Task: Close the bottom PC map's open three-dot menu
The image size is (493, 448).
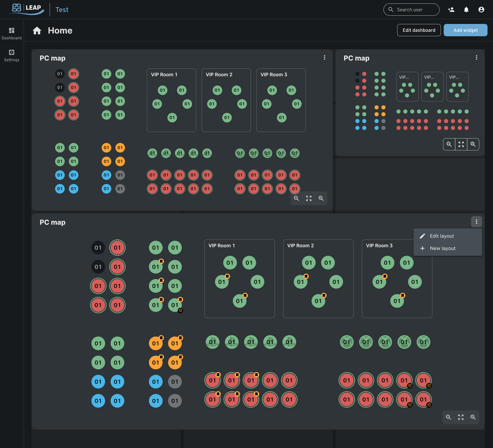Action: click(x=477, y=222)
